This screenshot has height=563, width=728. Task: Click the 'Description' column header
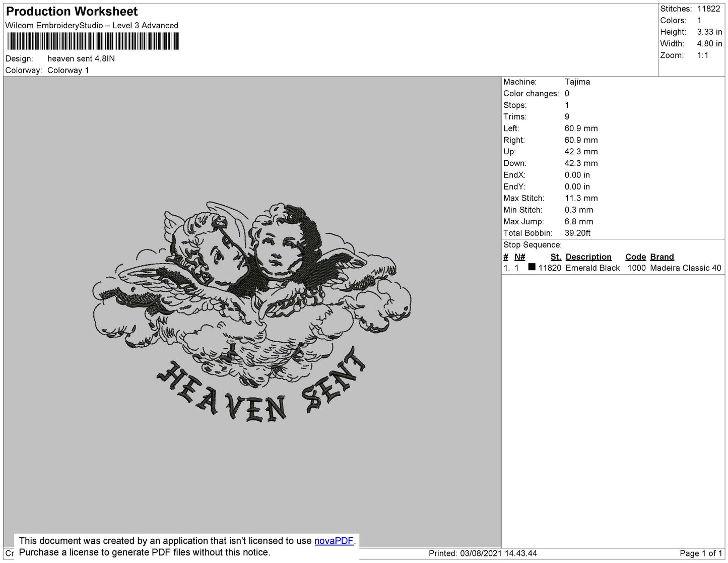coord(588,257)
